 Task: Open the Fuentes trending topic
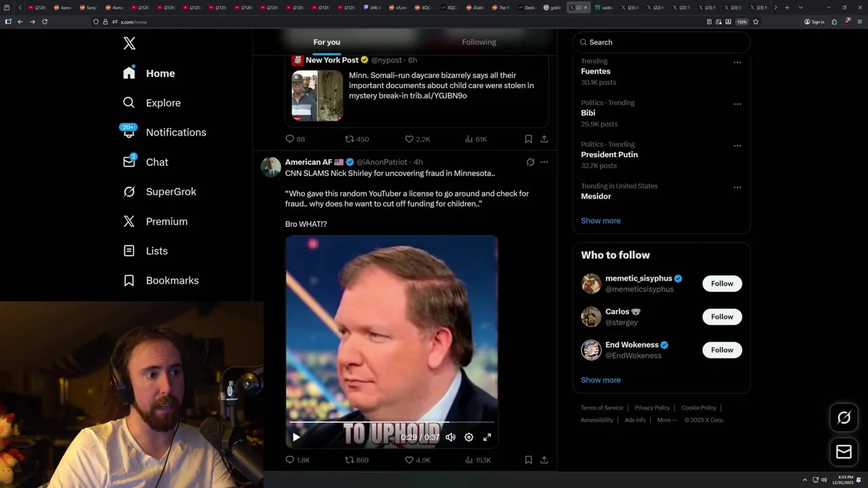coord(595,71)
